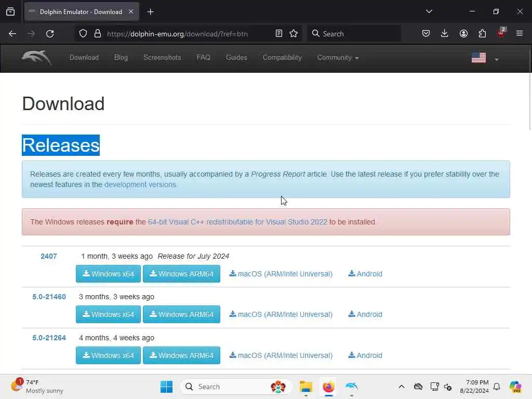The height and width of the screenshot is (399, 532).
Task: Open the 2407 release version link
Action: 49,256
